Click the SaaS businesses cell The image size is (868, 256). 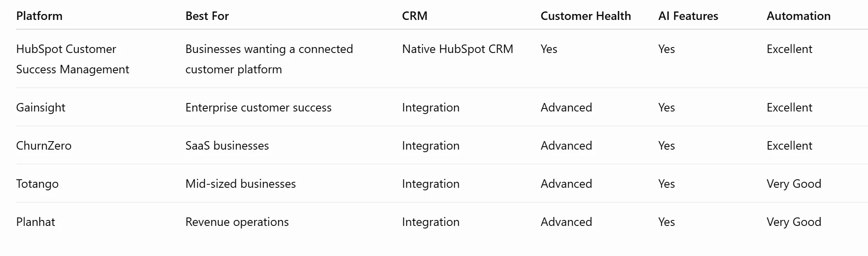click(x=227, y=146)
